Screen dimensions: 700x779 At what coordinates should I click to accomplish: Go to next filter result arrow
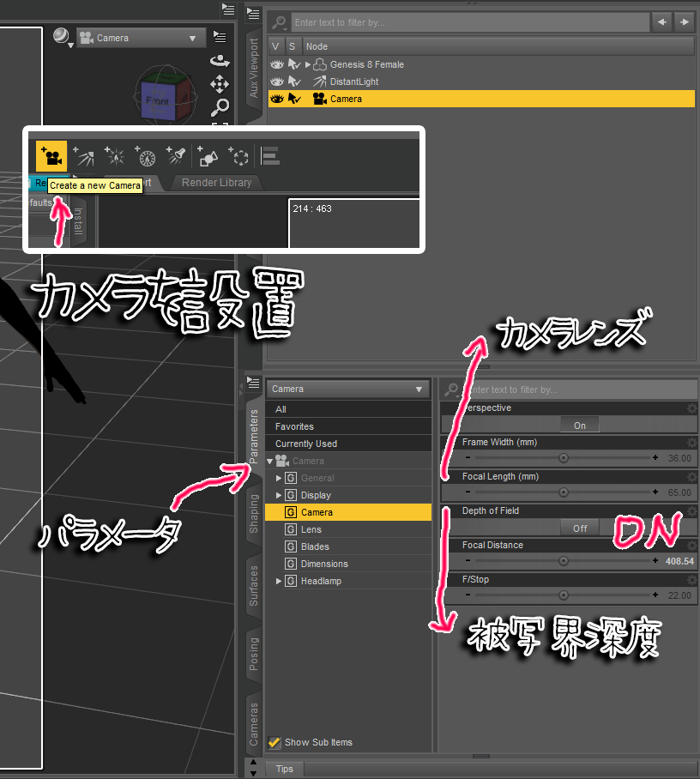(684, 21)
